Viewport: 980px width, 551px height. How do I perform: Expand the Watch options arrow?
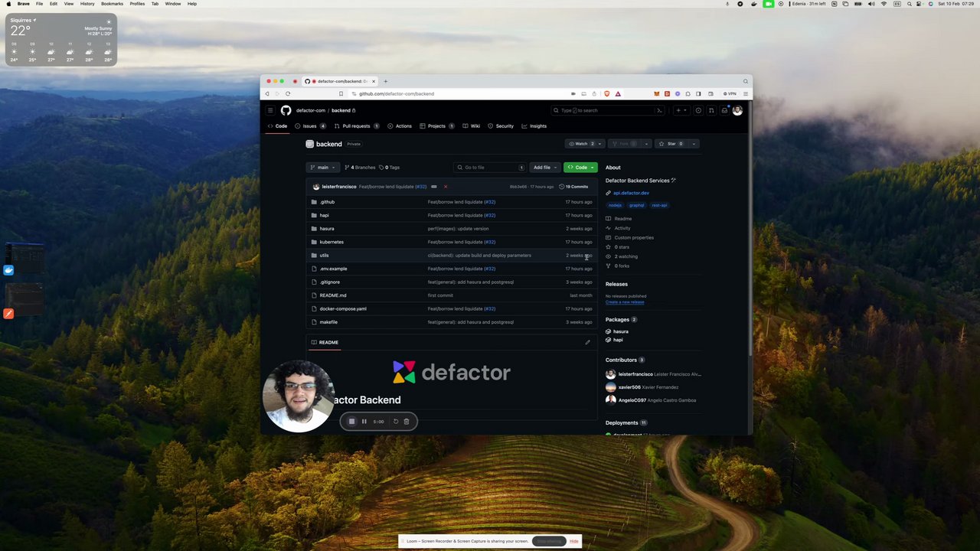pyautogui.click(x=600, y=144)
